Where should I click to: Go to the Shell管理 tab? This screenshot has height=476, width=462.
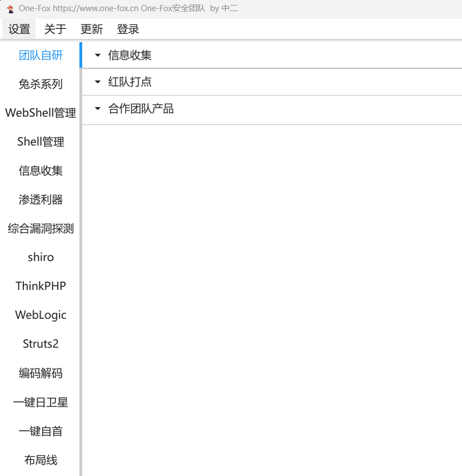(x=41, y=142)
